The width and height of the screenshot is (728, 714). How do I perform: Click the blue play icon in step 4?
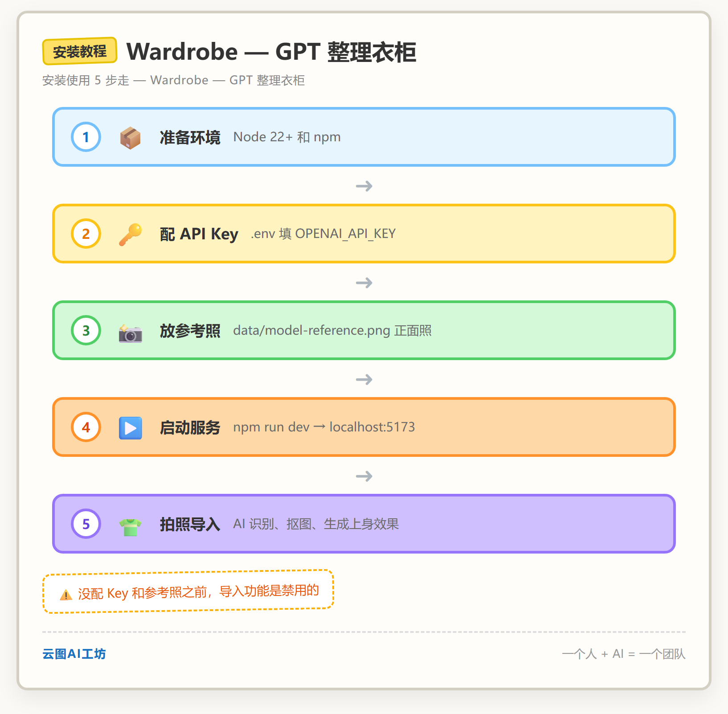(131, 428)
